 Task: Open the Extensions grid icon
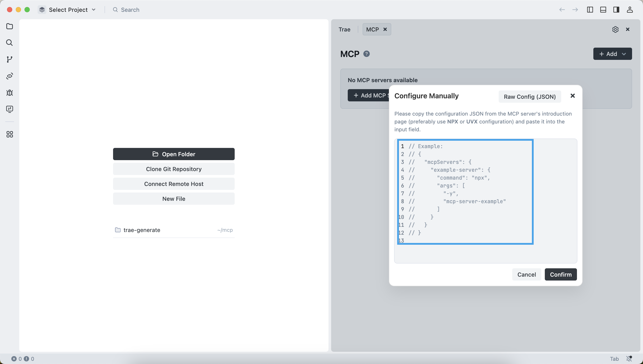click(9, 135)
